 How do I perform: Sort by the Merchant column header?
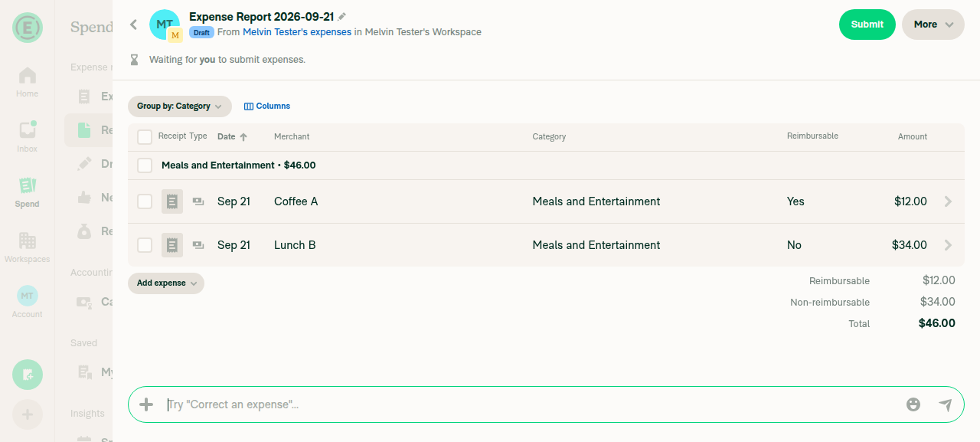click(292, 136)
